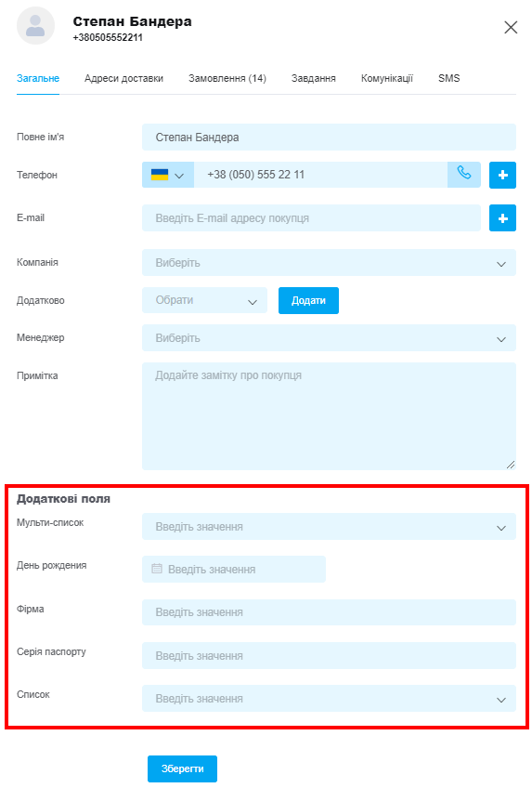Click the customer avatar icon

click(x=35, y=26)
